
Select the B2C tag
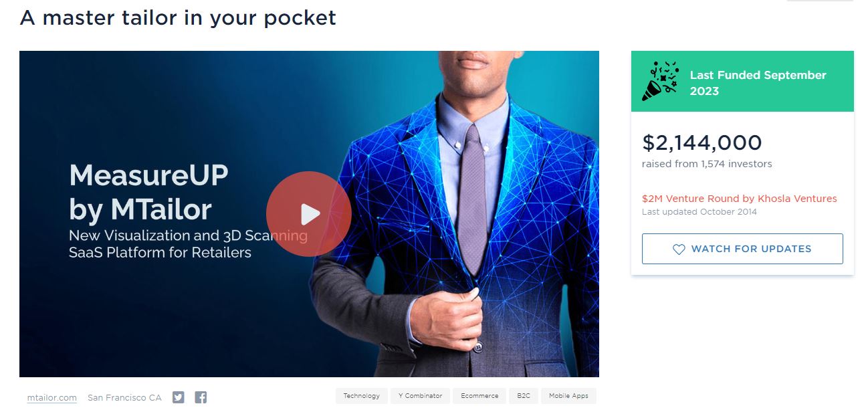523,396
